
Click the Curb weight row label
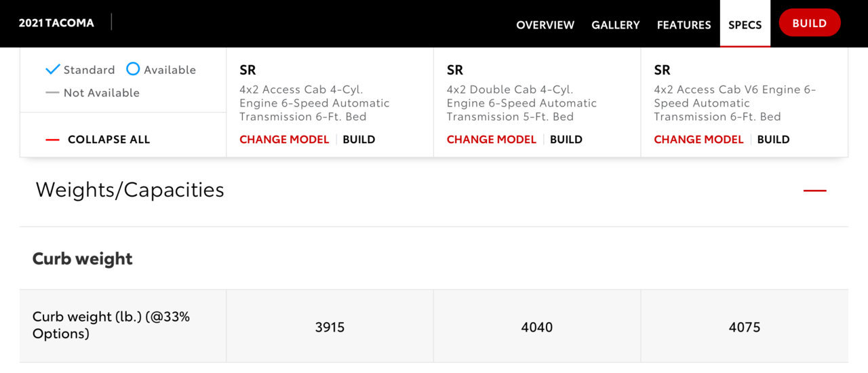[x=111, y=325]
